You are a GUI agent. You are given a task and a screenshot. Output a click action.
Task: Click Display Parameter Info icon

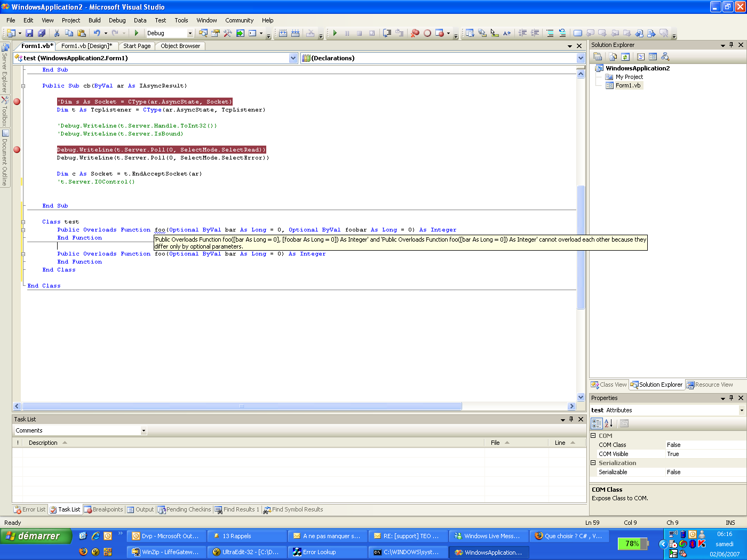point(482,33)
